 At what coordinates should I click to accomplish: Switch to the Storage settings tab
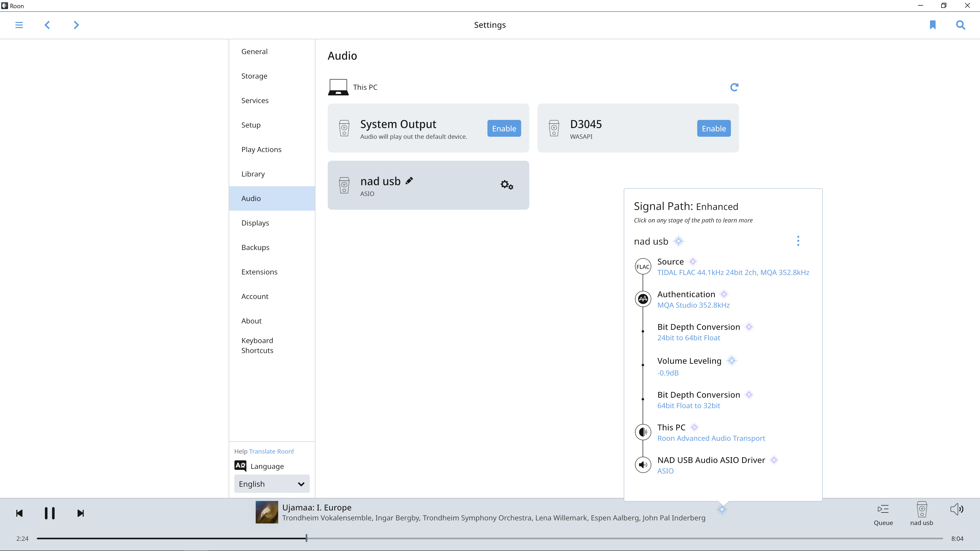pos(254,76)
